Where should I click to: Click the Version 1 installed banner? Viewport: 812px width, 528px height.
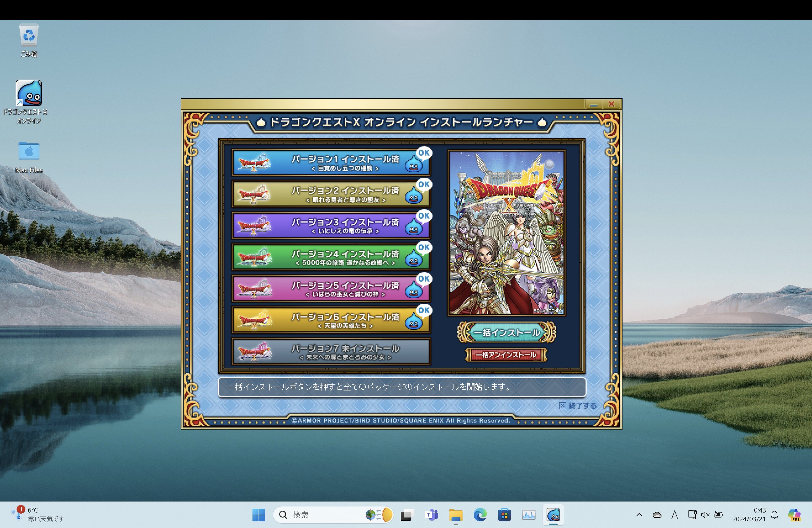(331, 162)
